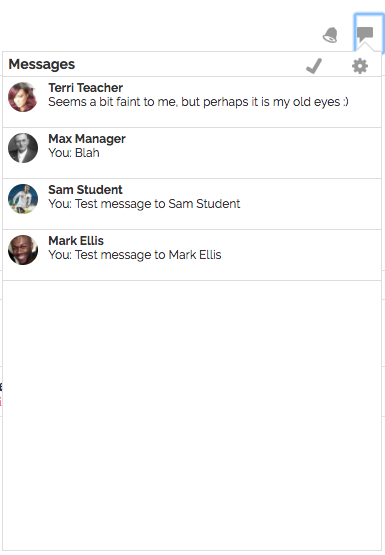Open message settings gear icon
The width and height of the screenshot is (385, 555).
360,66
